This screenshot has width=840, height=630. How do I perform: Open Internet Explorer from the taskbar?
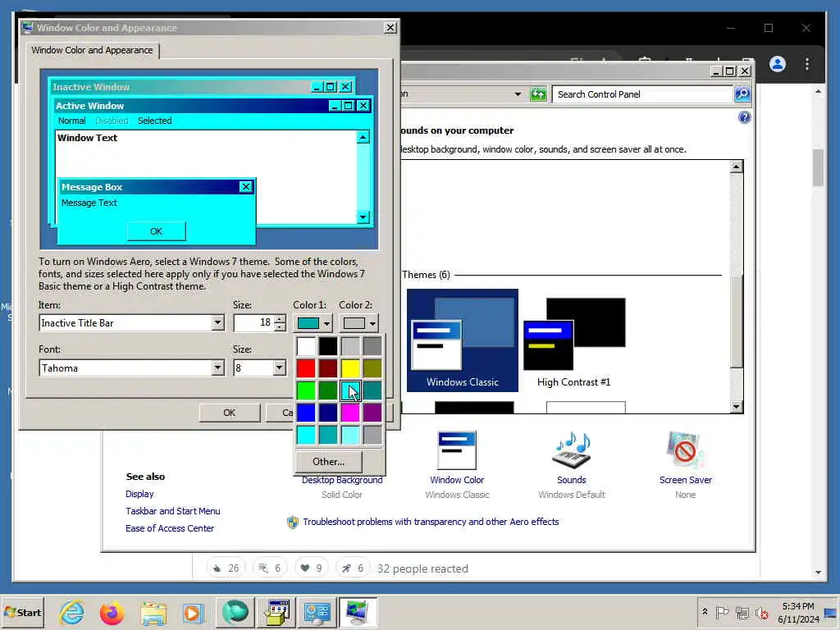[x=72, y=612]
